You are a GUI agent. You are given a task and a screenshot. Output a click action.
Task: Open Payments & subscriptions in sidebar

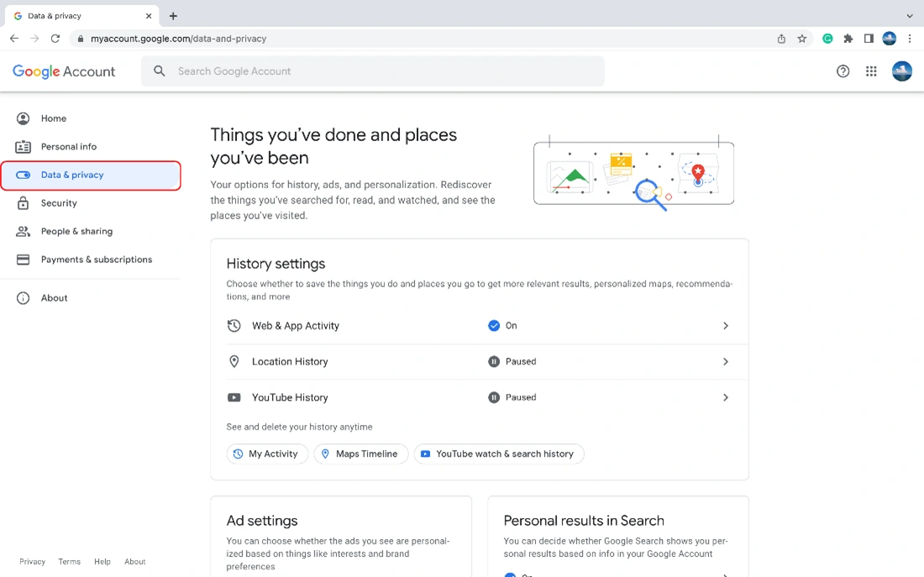click(x=90, y=260)
